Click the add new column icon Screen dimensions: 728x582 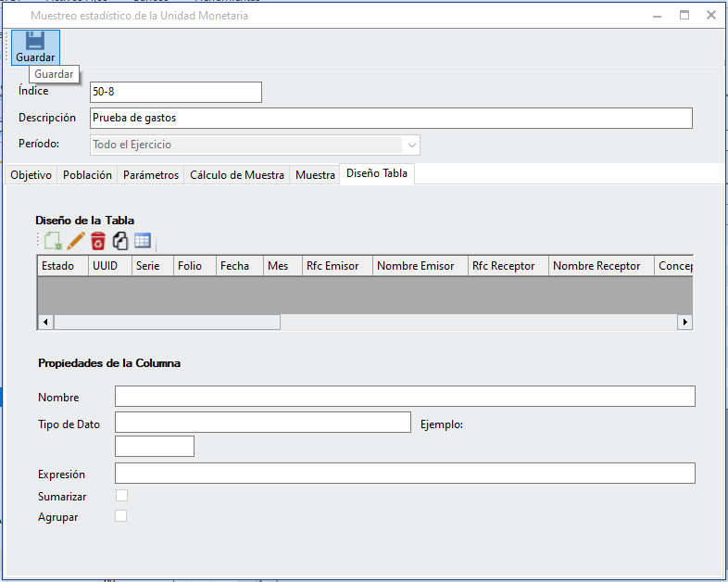coord(53,241)
